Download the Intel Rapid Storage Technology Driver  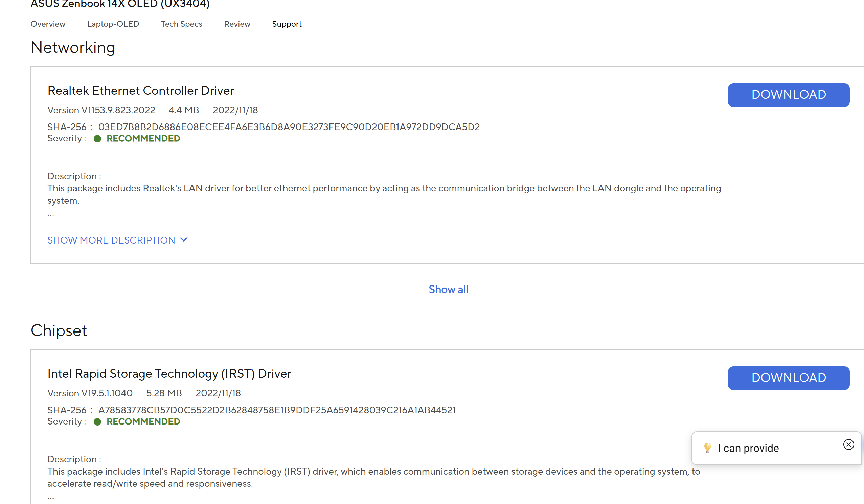coord(789,378)
